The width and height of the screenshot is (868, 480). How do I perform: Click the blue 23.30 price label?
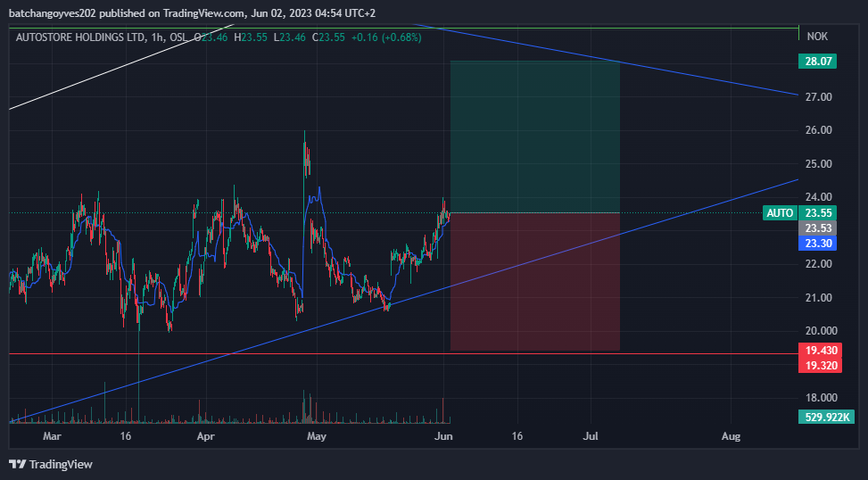818,243
